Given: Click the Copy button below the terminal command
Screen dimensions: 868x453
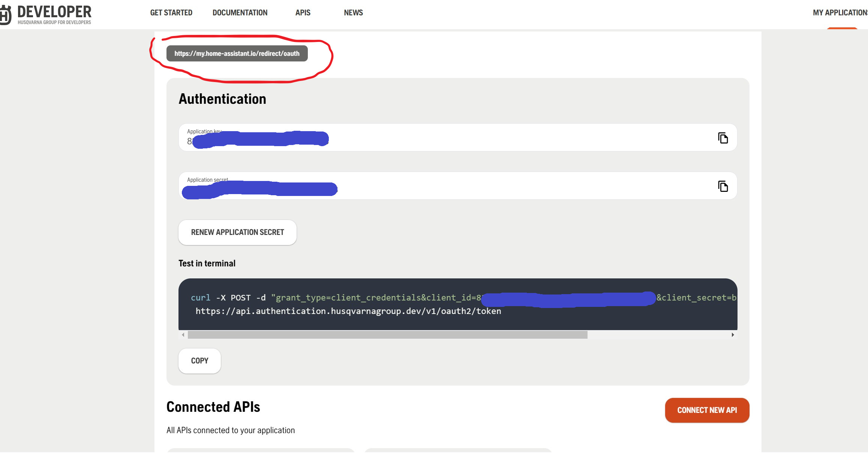Looking at the screenshot, I should [x=199, y=361].
